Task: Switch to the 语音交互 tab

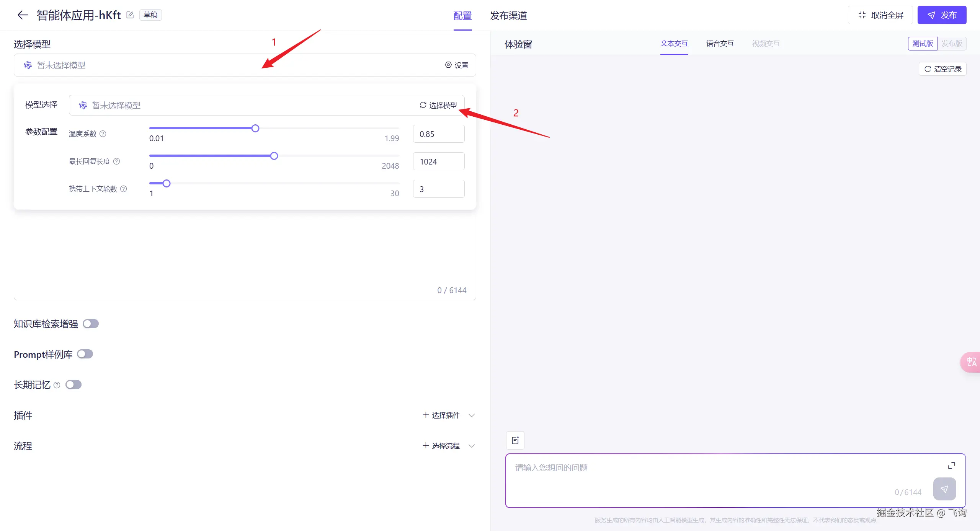Action: pyautogui.click(x=720, y=44)
